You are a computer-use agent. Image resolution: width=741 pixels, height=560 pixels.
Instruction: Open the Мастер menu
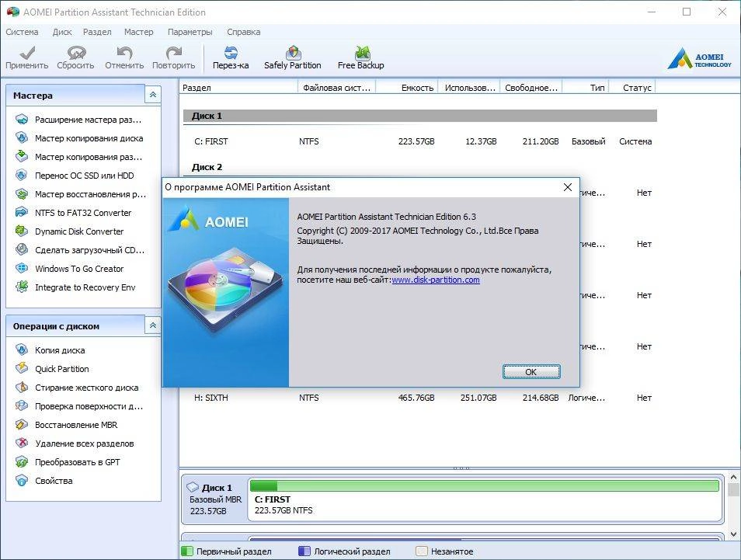click(x=139, y=32)
